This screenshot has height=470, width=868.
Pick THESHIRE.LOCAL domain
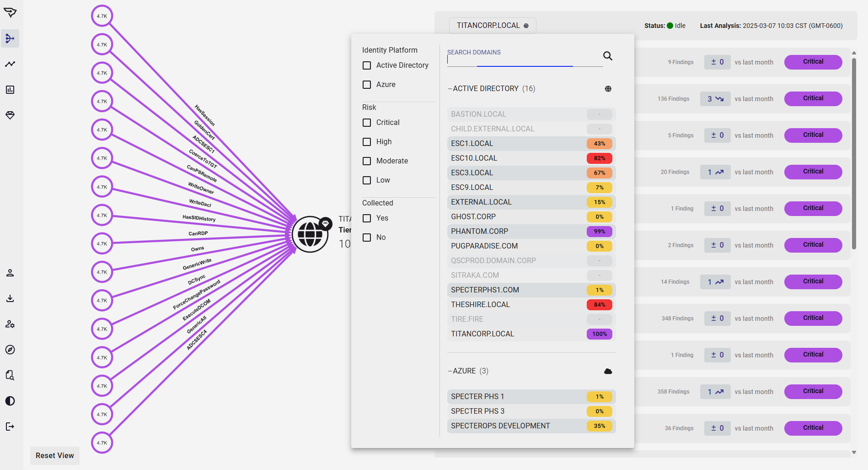(x=531, y=305)
